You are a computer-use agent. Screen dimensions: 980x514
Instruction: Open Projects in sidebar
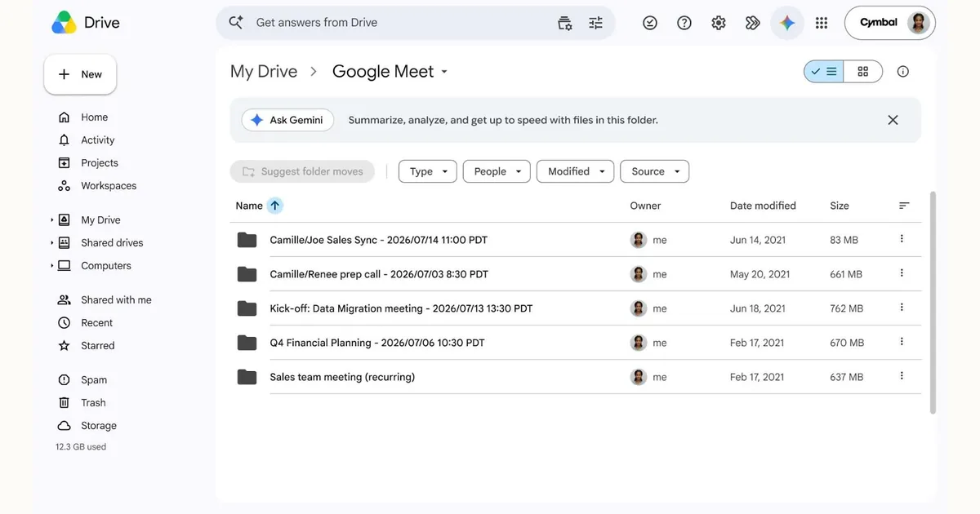point(99,163)
